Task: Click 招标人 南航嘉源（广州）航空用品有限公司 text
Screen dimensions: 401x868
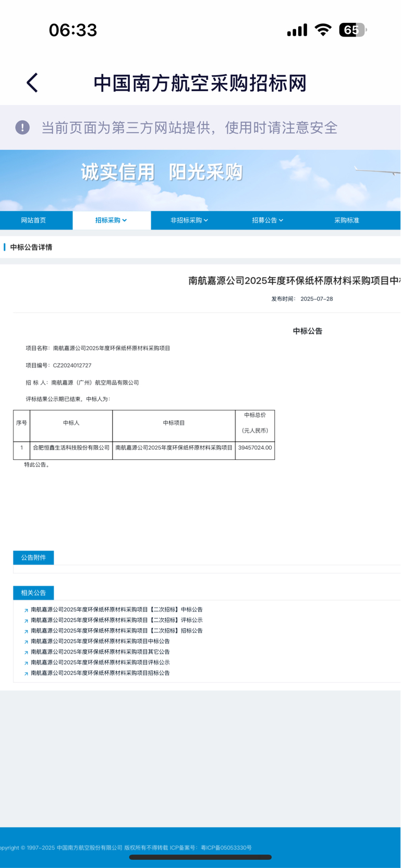Action: coord(82,383)
